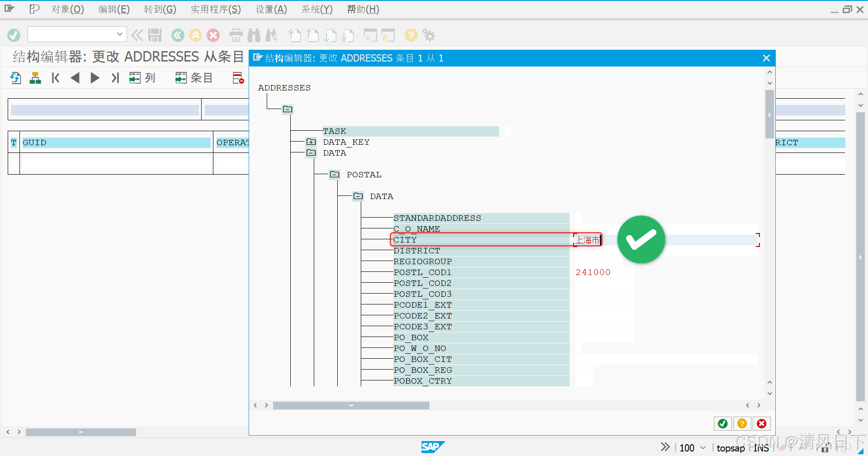
Task: Click the Next Page icon
Action: 330,35
